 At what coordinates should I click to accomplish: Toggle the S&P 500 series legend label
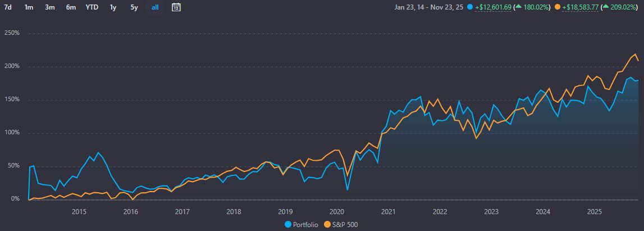pyautogui.click(x=345, y=224)
